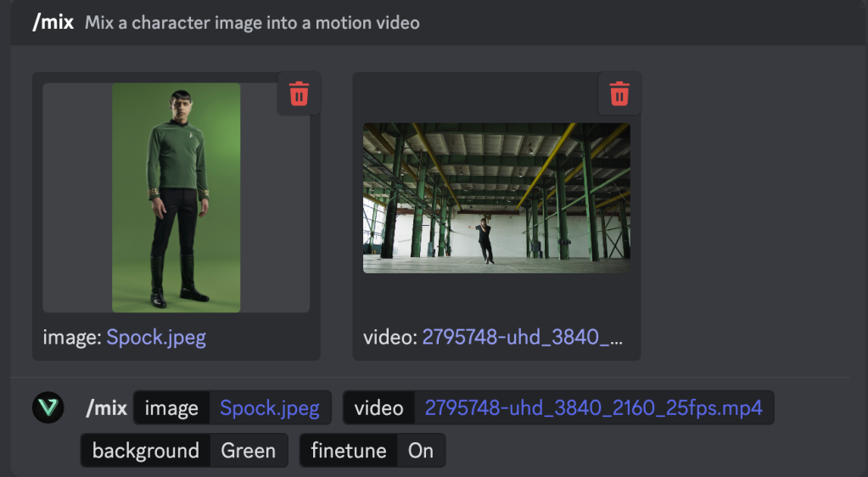Viewport: 868px width, 477px height.
Task: Open the Spock.jpeg thumbnail preview
Action: 176,198
